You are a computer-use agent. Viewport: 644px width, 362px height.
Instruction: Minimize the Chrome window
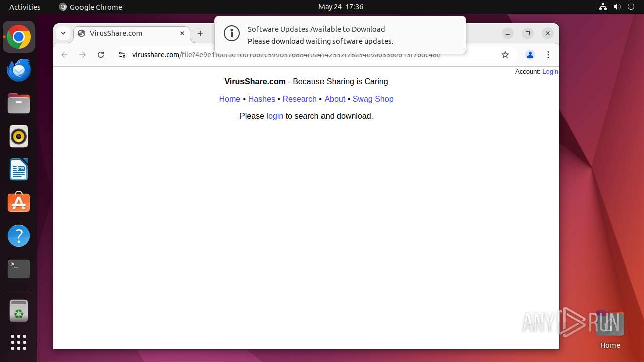[508, 33]
